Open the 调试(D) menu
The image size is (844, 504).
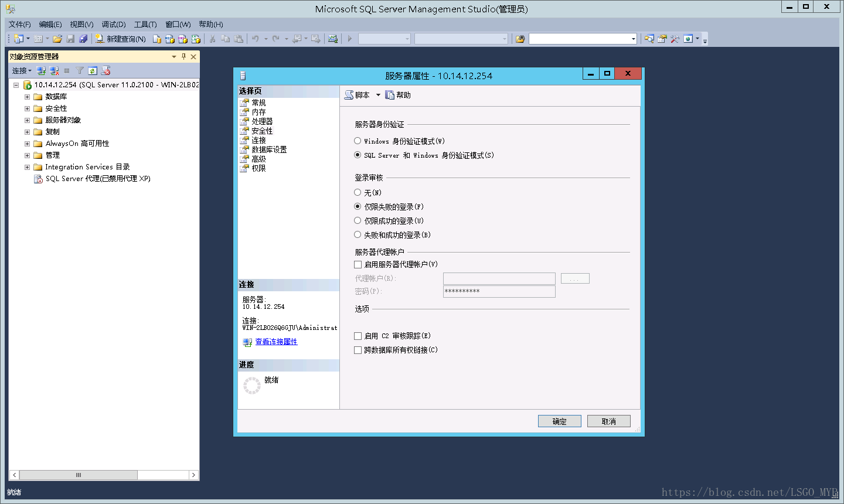point(114,24)
